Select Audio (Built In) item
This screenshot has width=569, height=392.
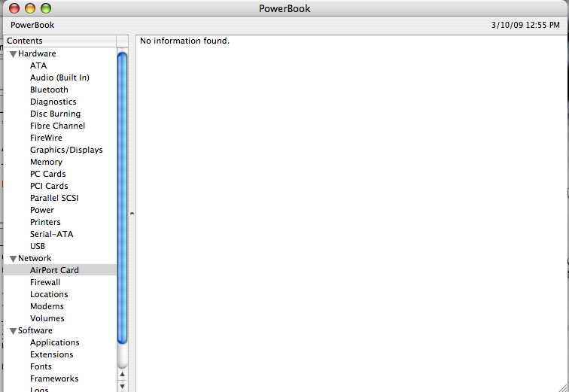59,77
